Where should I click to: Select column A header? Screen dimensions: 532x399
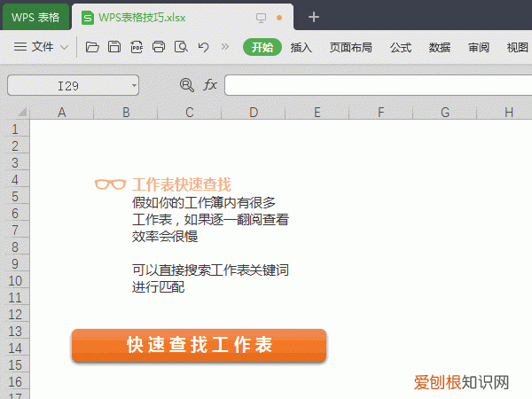(62, 113)
